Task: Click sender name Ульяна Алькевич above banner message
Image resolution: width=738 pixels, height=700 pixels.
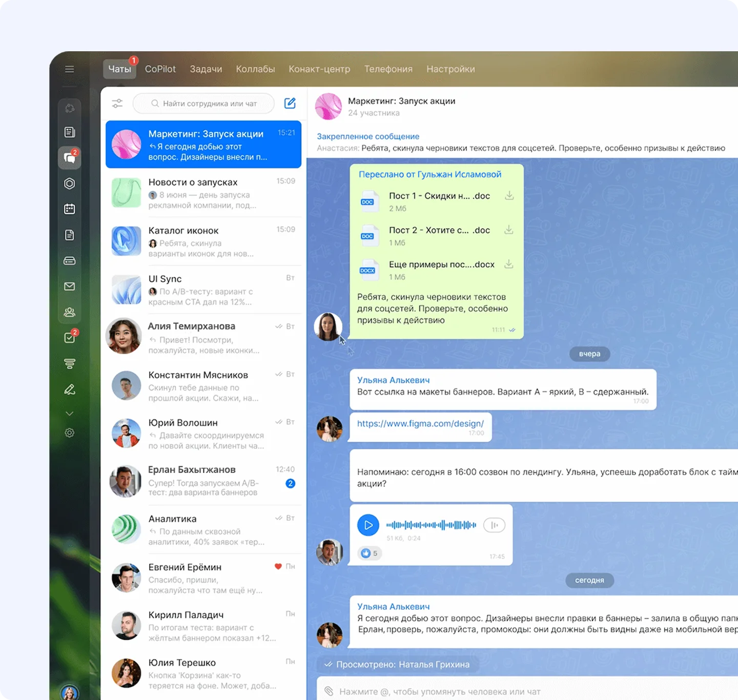Action: [393, 380]
